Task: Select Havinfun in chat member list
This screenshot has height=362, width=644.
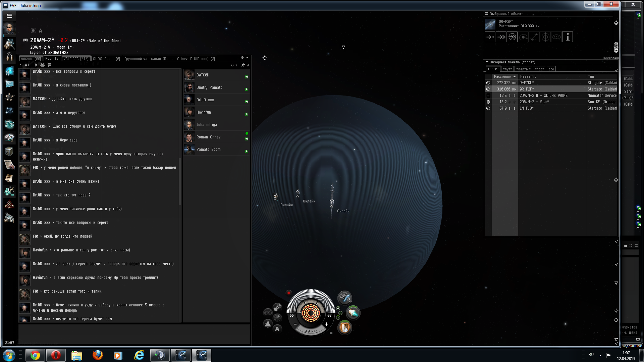Action: [x=216, y=112]
